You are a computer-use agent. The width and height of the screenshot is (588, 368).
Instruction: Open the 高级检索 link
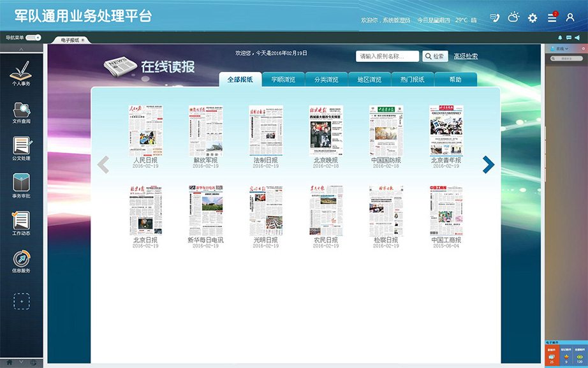pyautogui.click(x=466, y=56)
